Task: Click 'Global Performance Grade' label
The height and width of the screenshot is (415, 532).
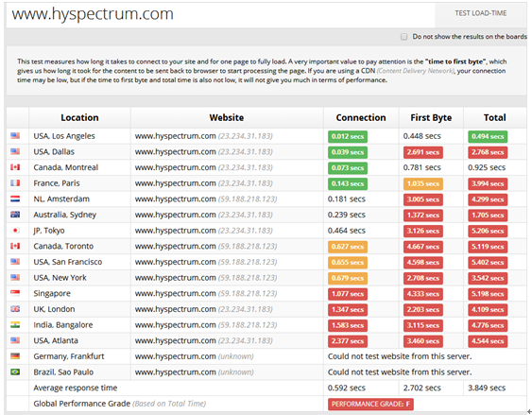Action: click(x=82, y=404)
